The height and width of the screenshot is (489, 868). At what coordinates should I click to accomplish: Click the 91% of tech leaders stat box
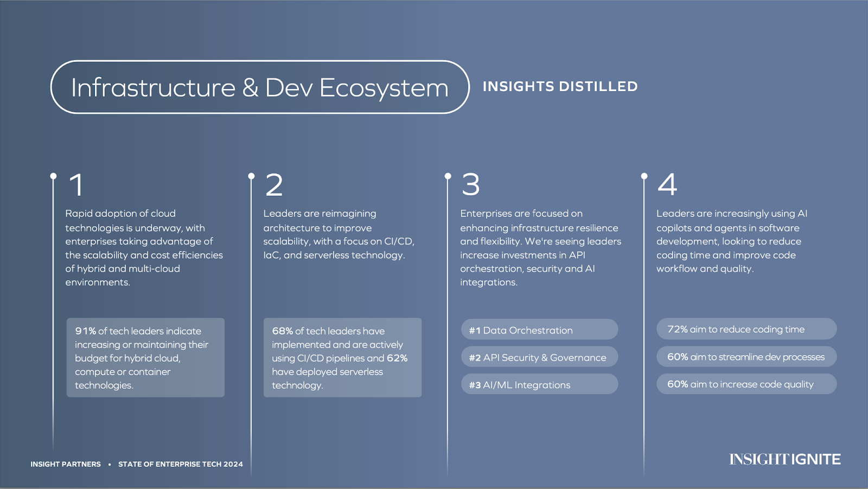coord(145,358)
